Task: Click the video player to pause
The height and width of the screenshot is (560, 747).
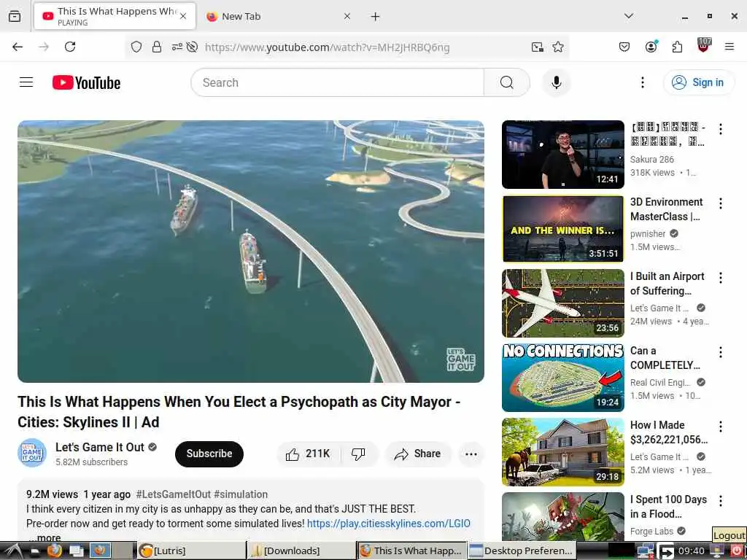Action: coord(251,251)
